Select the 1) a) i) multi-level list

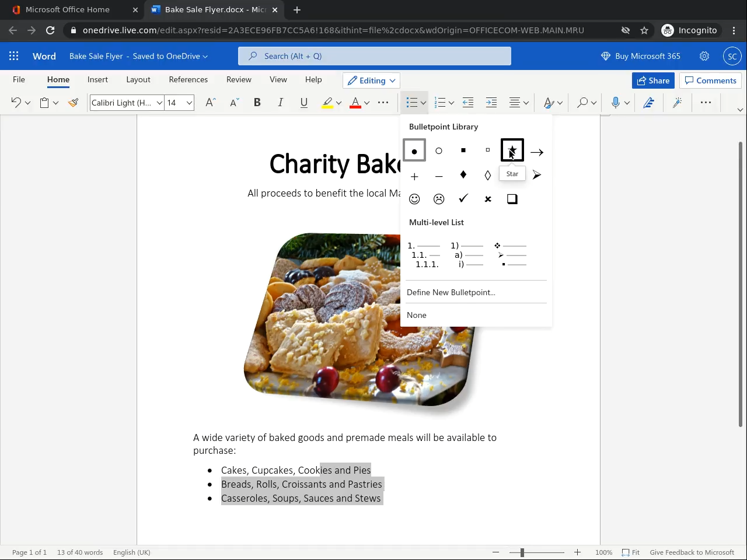(x=467, y=255)
